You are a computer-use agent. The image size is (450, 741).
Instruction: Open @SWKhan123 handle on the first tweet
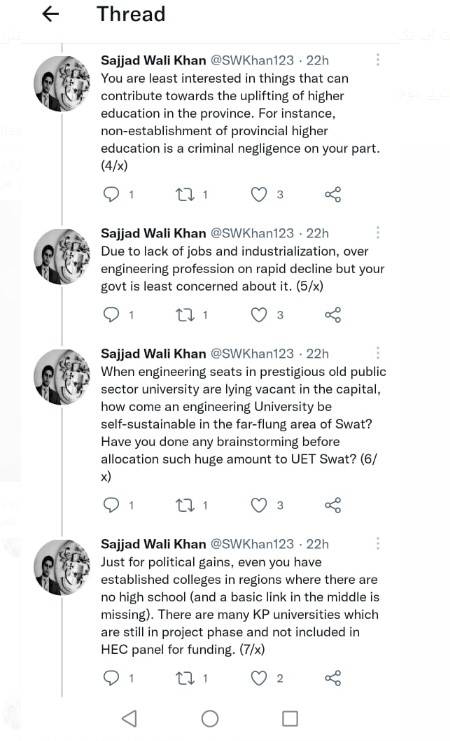click(252, 60)
